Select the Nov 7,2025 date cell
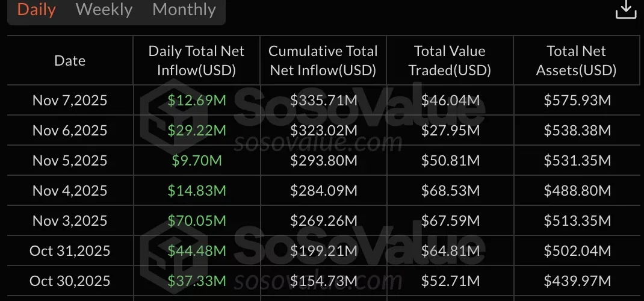 tap(70, 100)
